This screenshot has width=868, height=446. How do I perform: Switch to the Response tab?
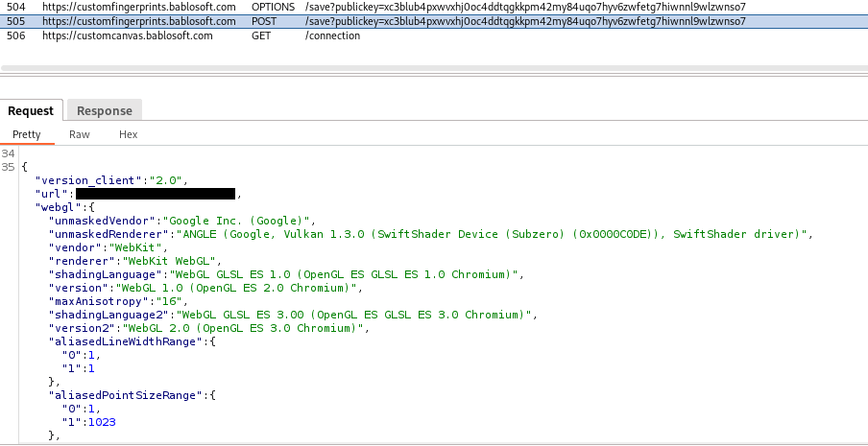[x=105, y=110]
